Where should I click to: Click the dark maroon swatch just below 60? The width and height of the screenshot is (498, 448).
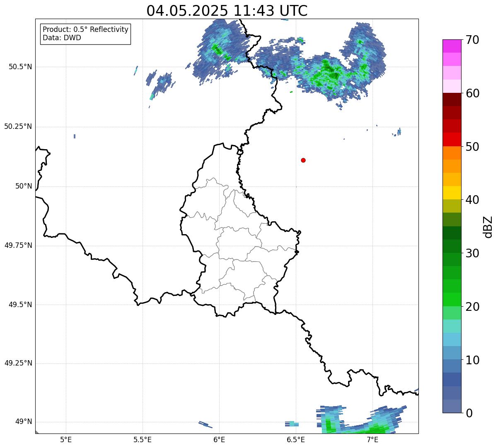click(x=452, y=99)
